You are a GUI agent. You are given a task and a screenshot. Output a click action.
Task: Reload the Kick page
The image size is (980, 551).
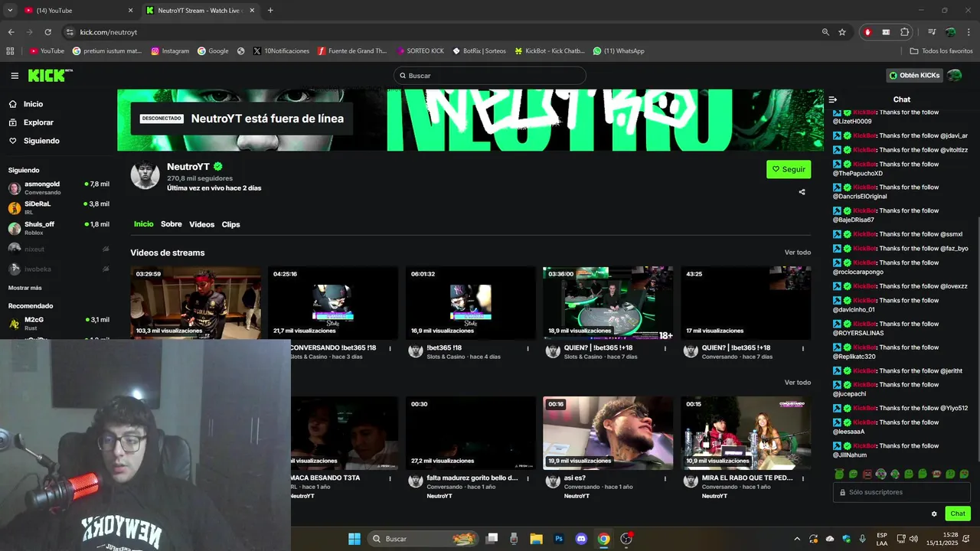pyautogui.click(x=47, y=32)
